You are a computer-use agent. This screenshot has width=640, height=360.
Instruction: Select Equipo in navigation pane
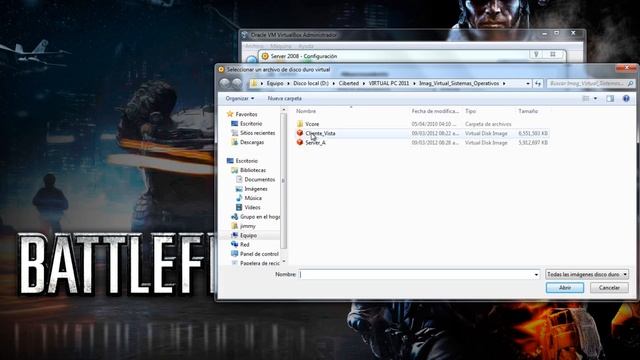click(248, 236)
